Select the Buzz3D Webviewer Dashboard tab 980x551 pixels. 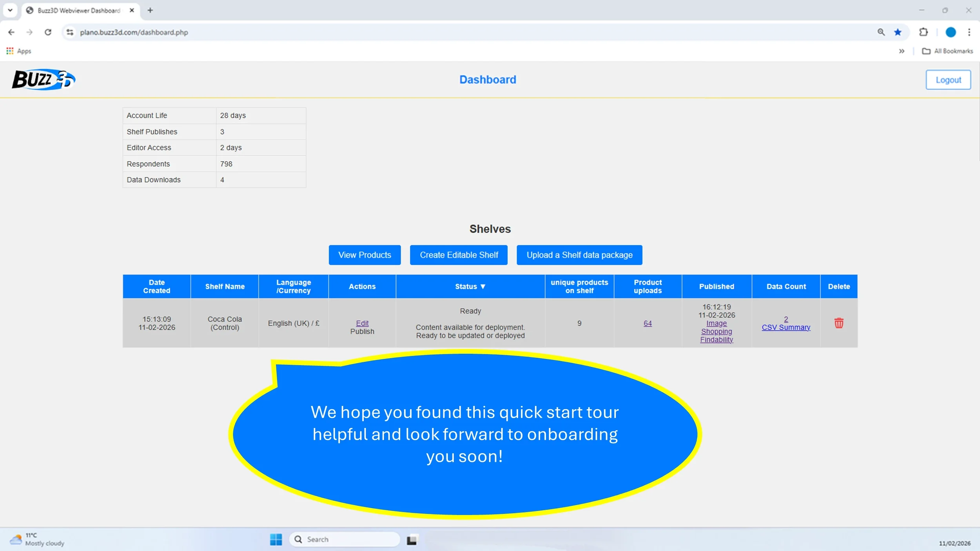tap(78, 11)
